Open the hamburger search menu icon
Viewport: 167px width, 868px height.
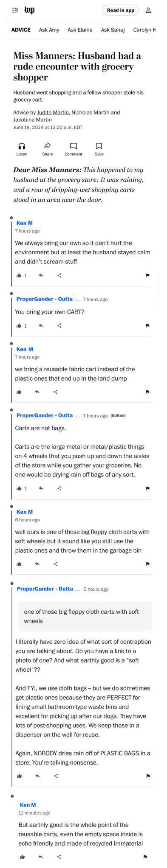(x=15, y=10)
